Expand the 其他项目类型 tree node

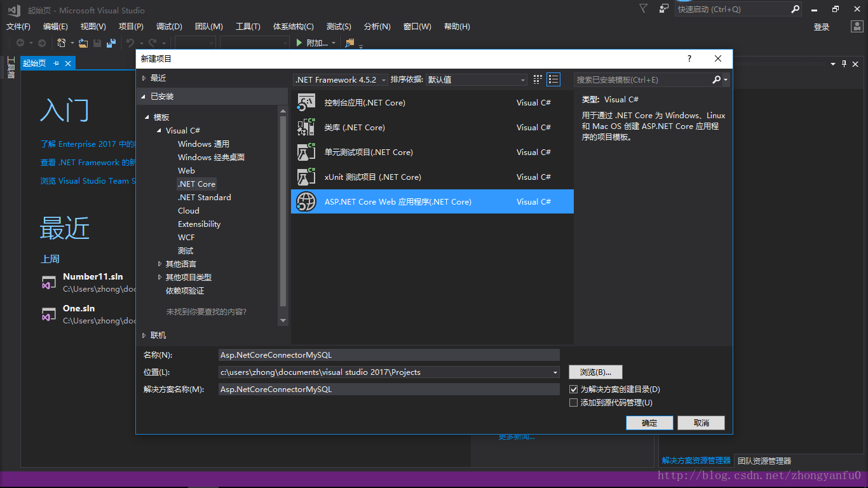click(x=159, y=277)
